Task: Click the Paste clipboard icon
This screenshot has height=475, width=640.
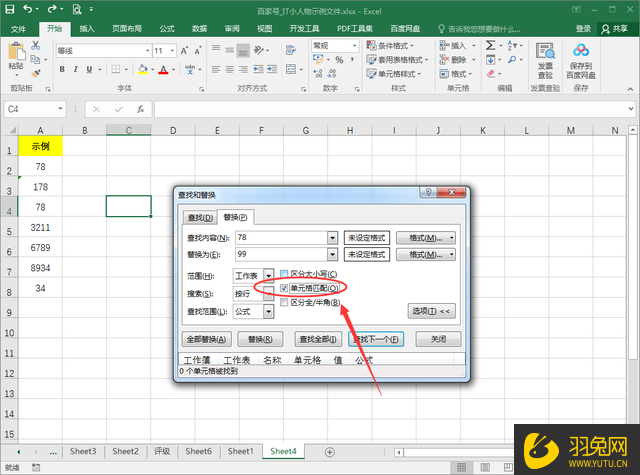Action: (x=16, y=52)
